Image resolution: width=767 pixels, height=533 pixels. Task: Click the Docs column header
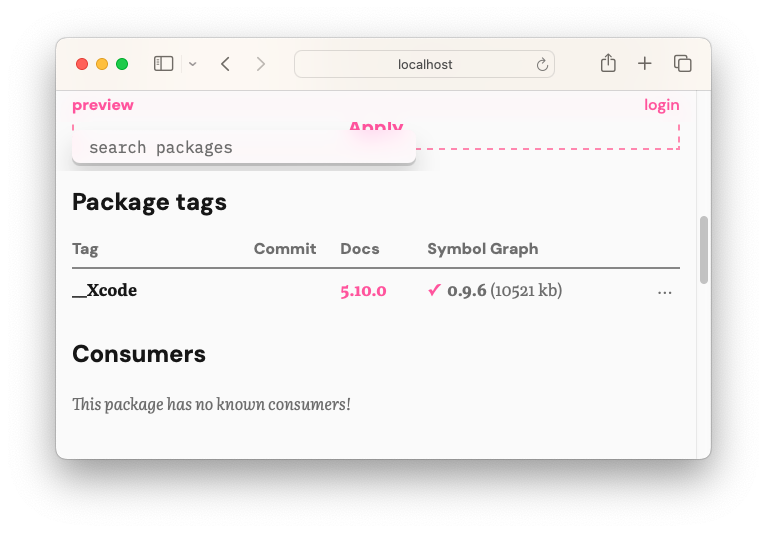click(360, 249)
